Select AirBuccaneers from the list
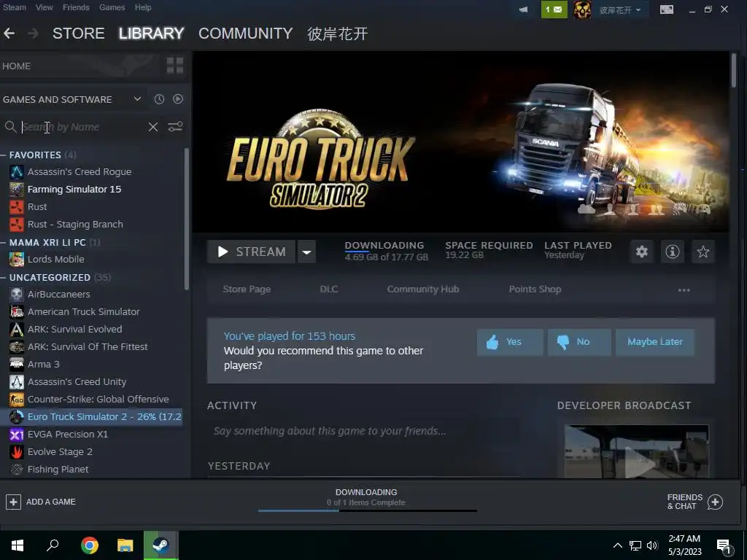Image resolution: width=747 pixels, height=560 pixels. pos(58,295)
